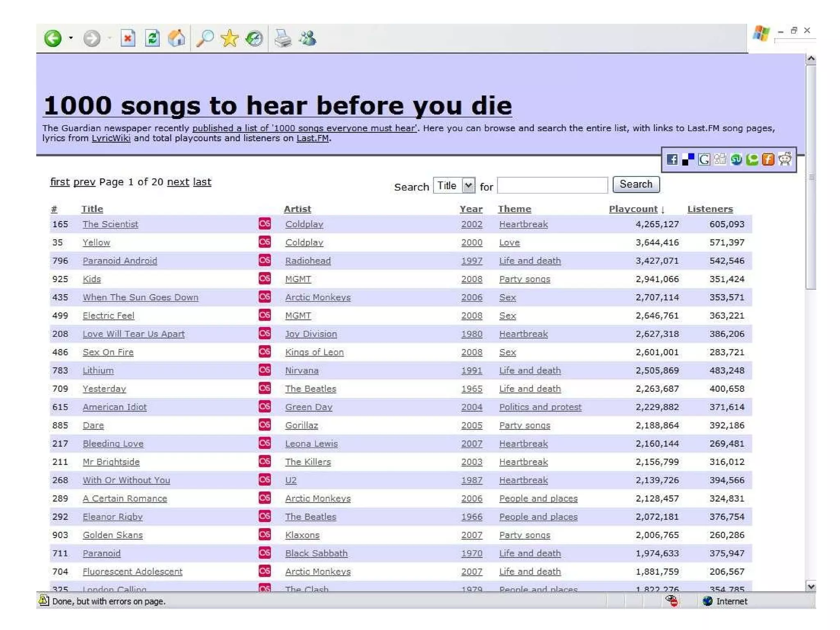Image resolution: width=840 pixels, height=630 pixels.
Task: Click the Stop page loading icon
Action: point(128,39)
